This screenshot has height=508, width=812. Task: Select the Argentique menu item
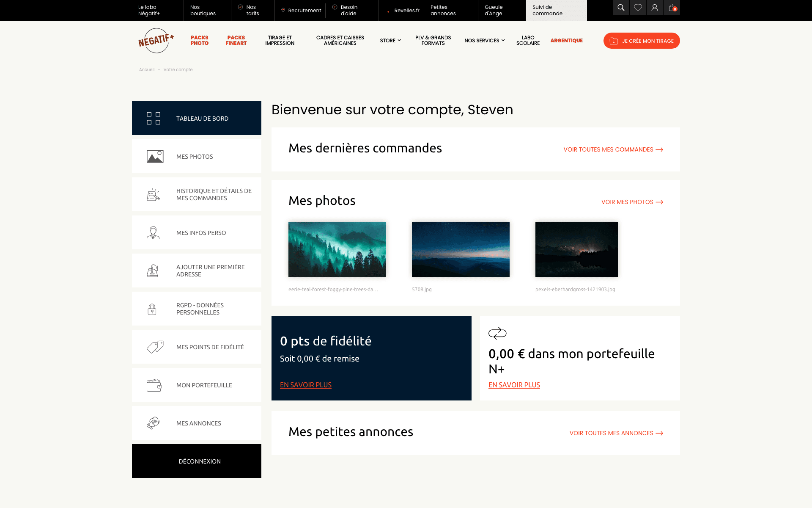pyautogui.click(x=566, y=41)
